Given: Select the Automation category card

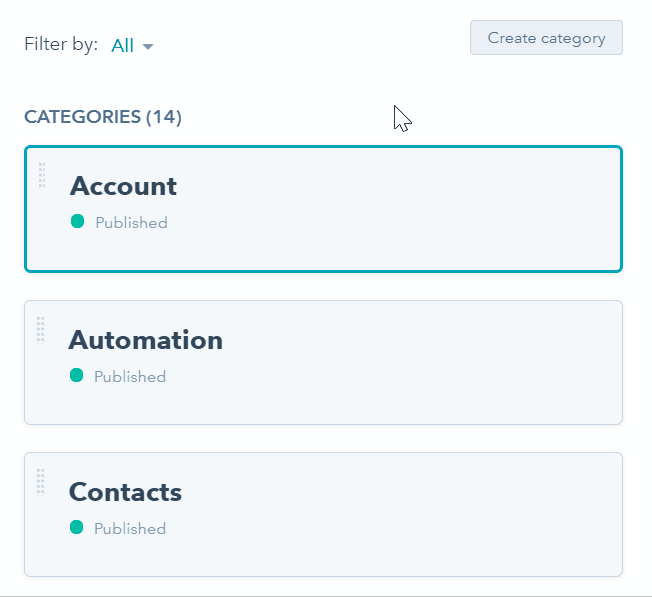Looking at the screenshot, I should pyautogui.click(x=323, y=362).
